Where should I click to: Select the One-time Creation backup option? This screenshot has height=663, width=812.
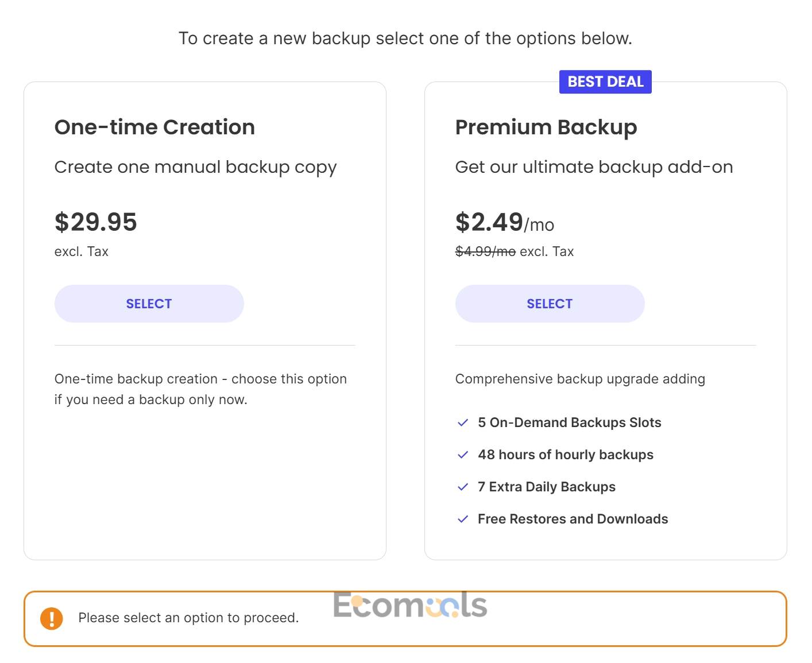point(149,304)
